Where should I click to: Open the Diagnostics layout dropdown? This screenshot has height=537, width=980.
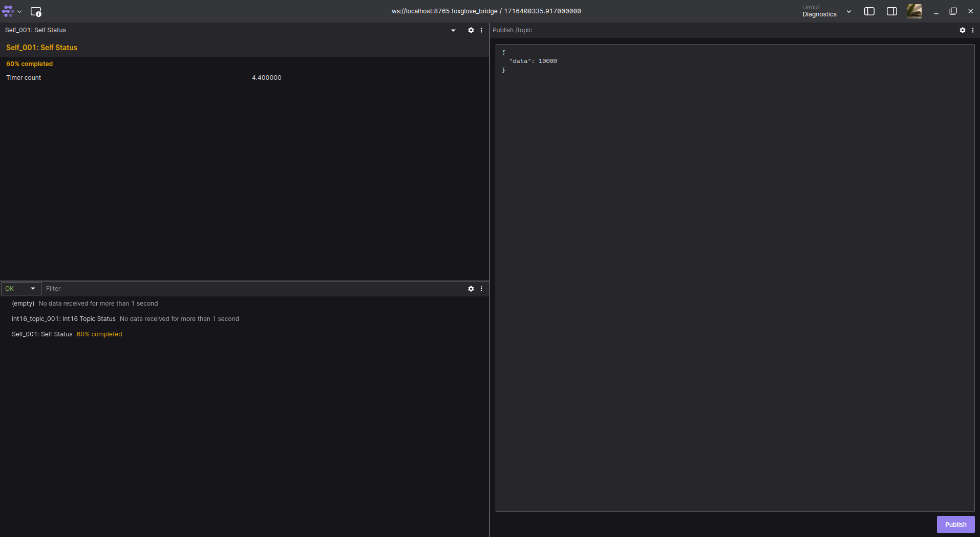point(826,11)
